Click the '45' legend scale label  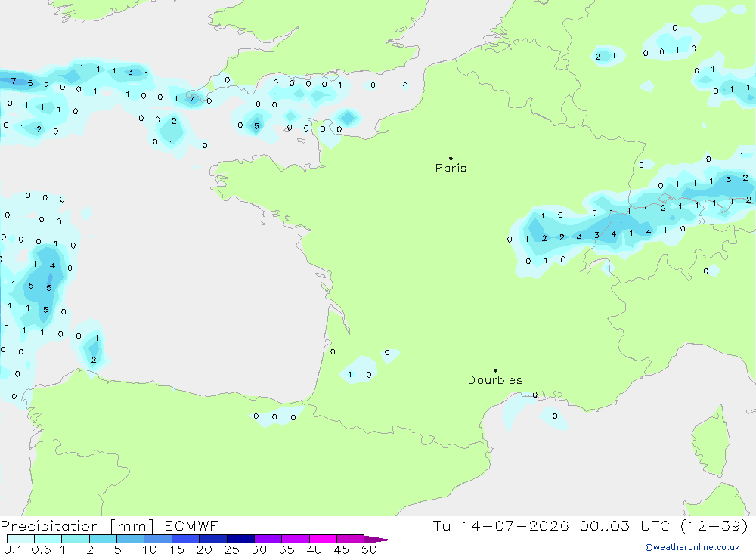(342, 549)
